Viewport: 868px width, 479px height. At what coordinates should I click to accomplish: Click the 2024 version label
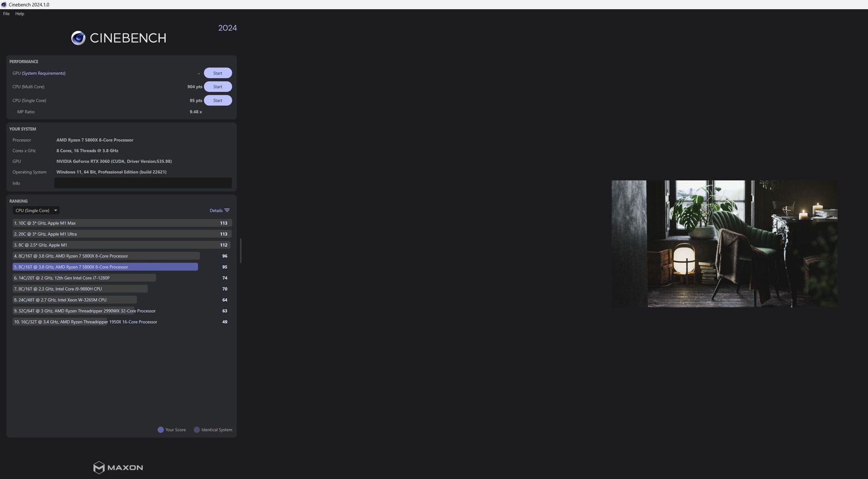(x=227, y=28)
